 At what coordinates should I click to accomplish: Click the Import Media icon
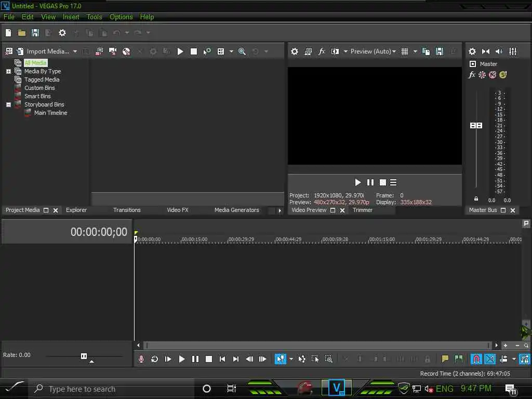click(x=20, y=51)
